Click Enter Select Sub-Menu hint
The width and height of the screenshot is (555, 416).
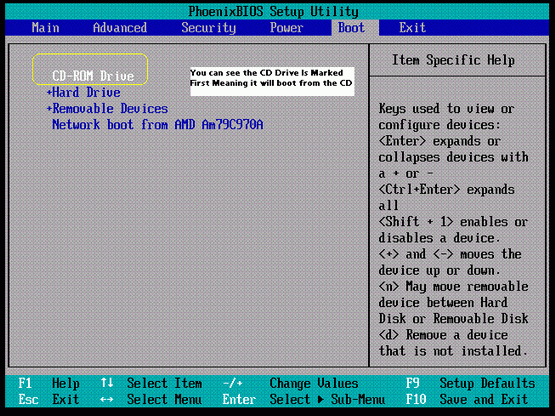point(304,399)
